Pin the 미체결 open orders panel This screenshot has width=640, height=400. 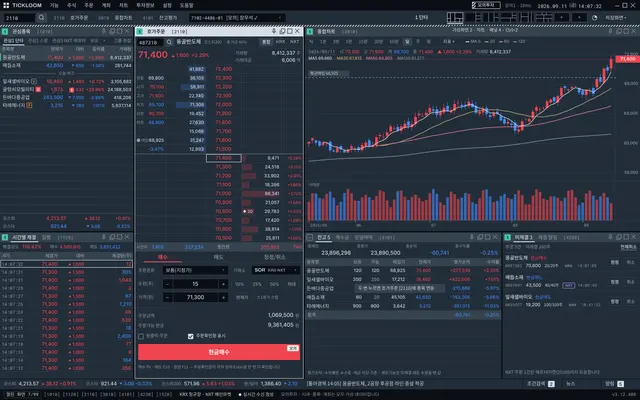tap(611, 237)
